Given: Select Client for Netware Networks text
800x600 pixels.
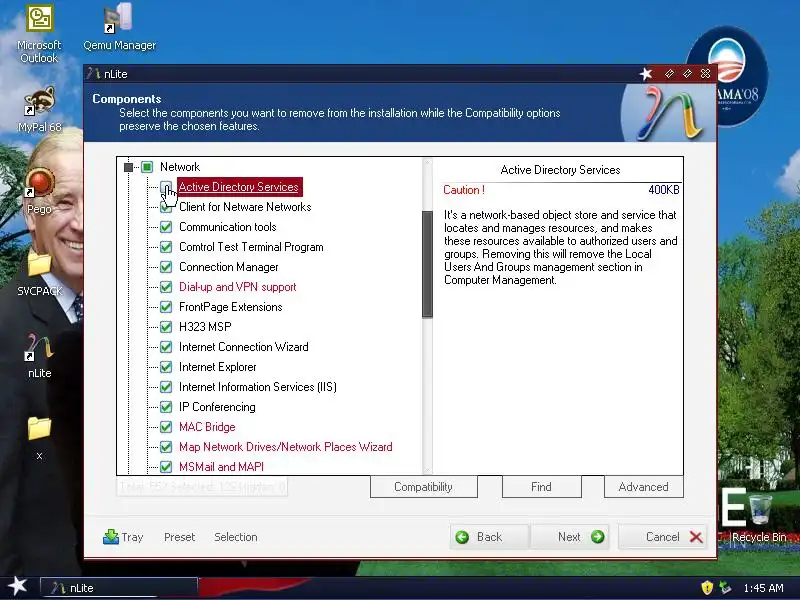Looking at the screenshot, I should pos(245,207).
